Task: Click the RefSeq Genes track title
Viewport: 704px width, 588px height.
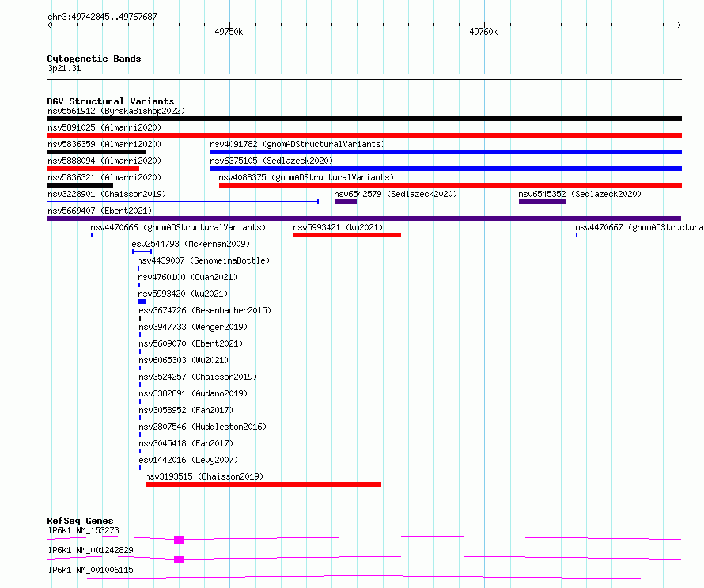Action: 80,521
